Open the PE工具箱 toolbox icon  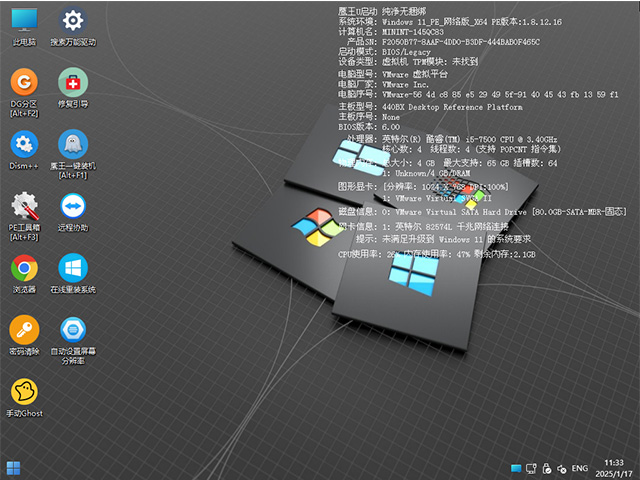pos(24,217)
